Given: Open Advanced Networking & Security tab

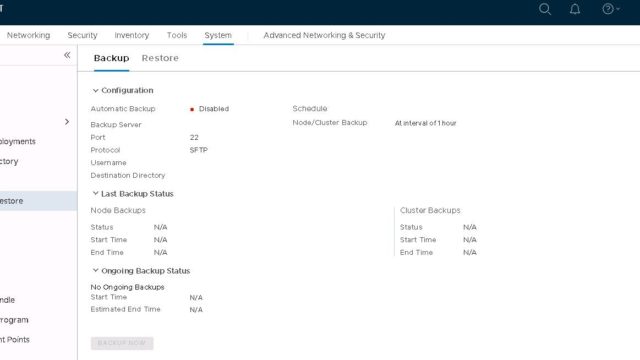Looking at the screenshot, I should point(324,35).
